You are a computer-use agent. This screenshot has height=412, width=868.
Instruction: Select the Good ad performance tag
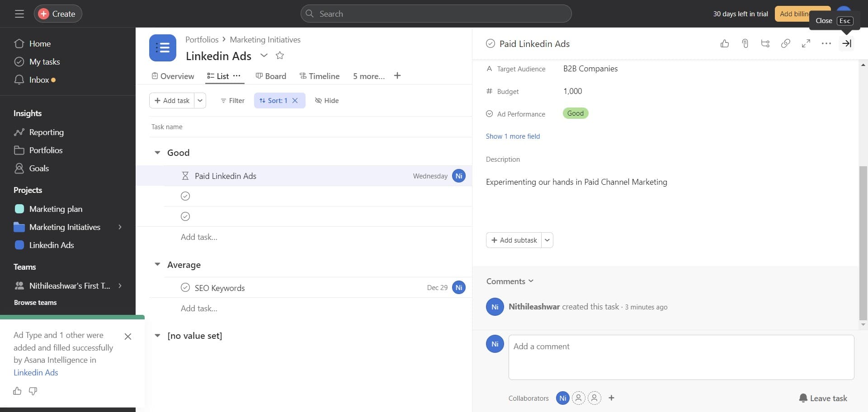(x=575, y=113)
